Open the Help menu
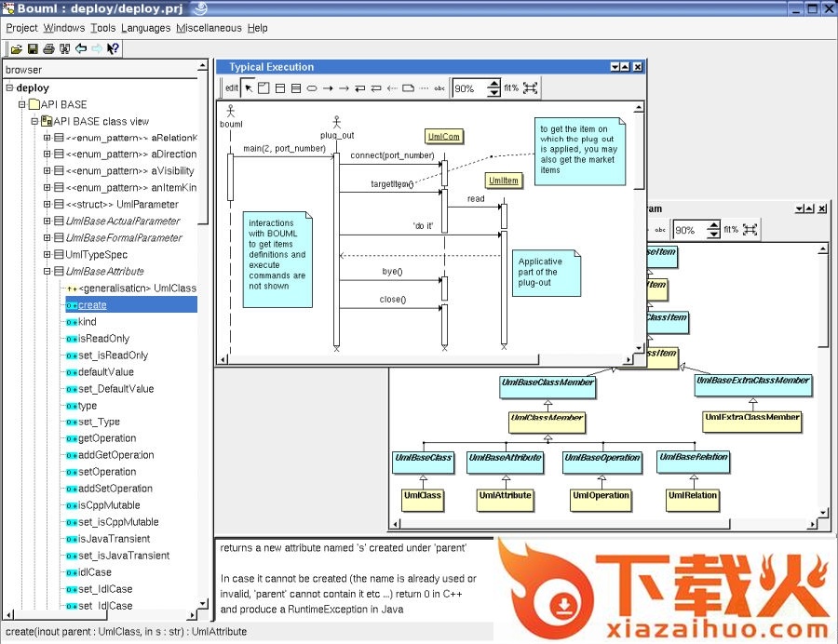 click(x=258, y=28)
